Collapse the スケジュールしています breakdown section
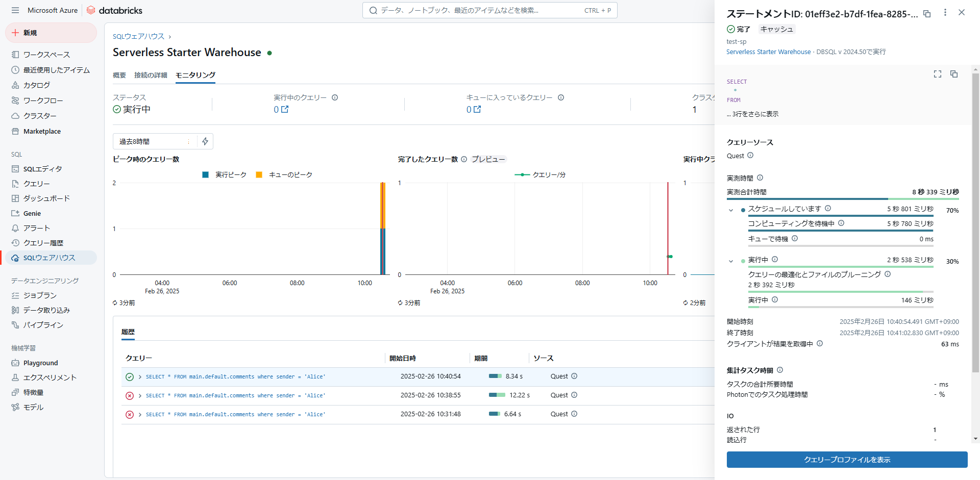The width and height of the screenshot is (980, 480). tap(730, 210)
